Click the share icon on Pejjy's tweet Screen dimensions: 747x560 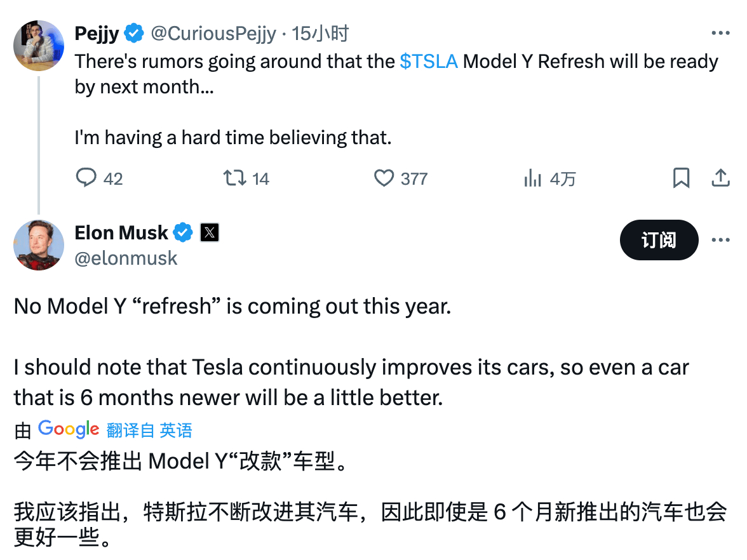[x=720, y=178]
